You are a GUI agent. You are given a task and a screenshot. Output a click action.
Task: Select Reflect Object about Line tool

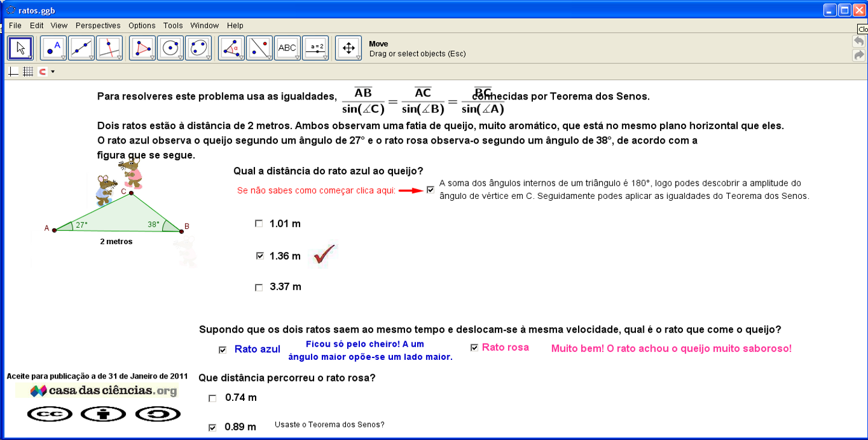tap(259, 48)
